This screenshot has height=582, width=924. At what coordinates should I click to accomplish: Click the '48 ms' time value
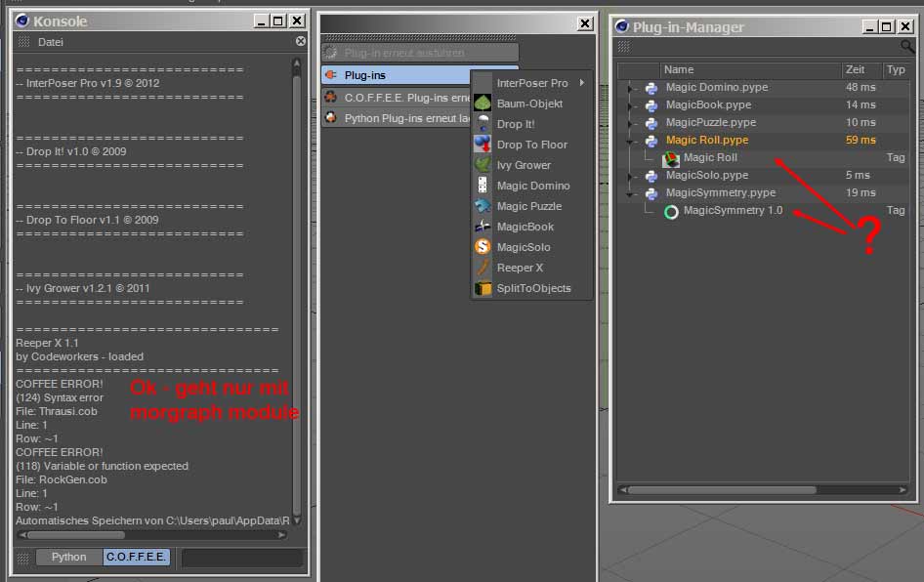(x=861, y=87)
